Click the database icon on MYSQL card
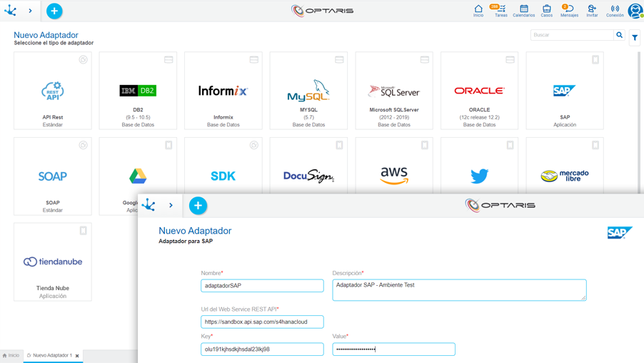The height and width of the screenshot is (363, 644). coord(339,59)
